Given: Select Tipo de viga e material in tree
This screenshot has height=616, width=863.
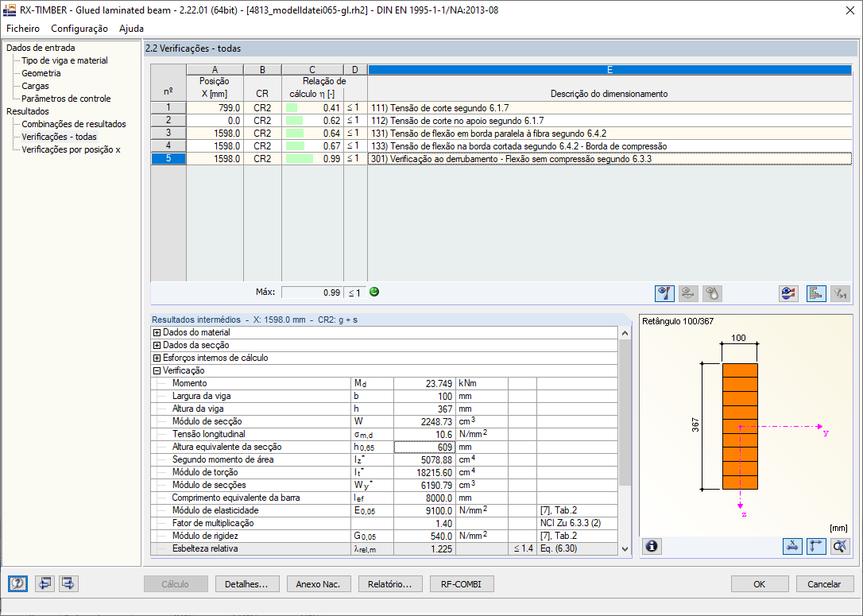Looking at the screenshot, I should (64, 60).
